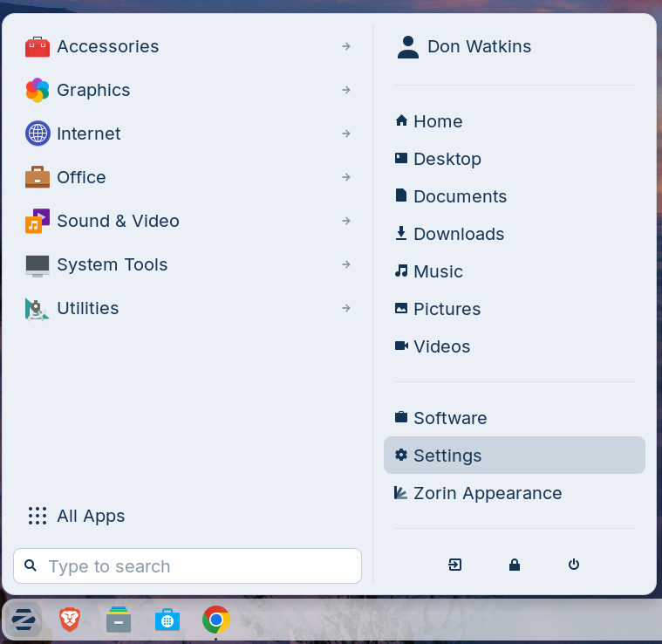This screenshot has width=662, height=644.
Task: Open the Videos folder label
Action: (442, 346)
